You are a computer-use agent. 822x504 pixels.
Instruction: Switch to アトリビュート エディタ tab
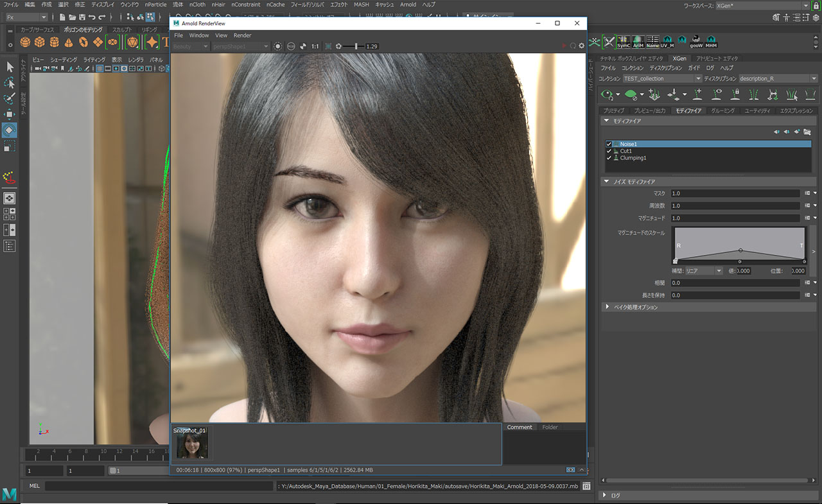[x=718, y=58]
